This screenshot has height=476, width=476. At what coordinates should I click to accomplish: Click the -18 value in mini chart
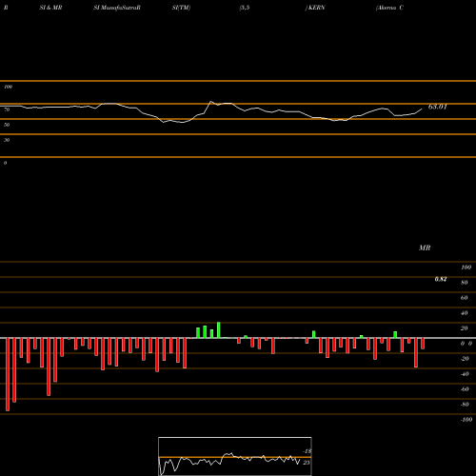(x=307, y=451)
